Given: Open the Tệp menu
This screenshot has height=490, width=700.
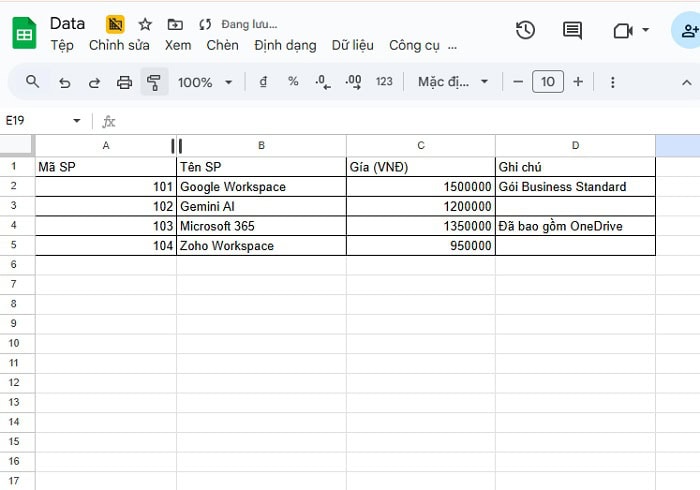Looking at the screenshot, I should (62, 45).
